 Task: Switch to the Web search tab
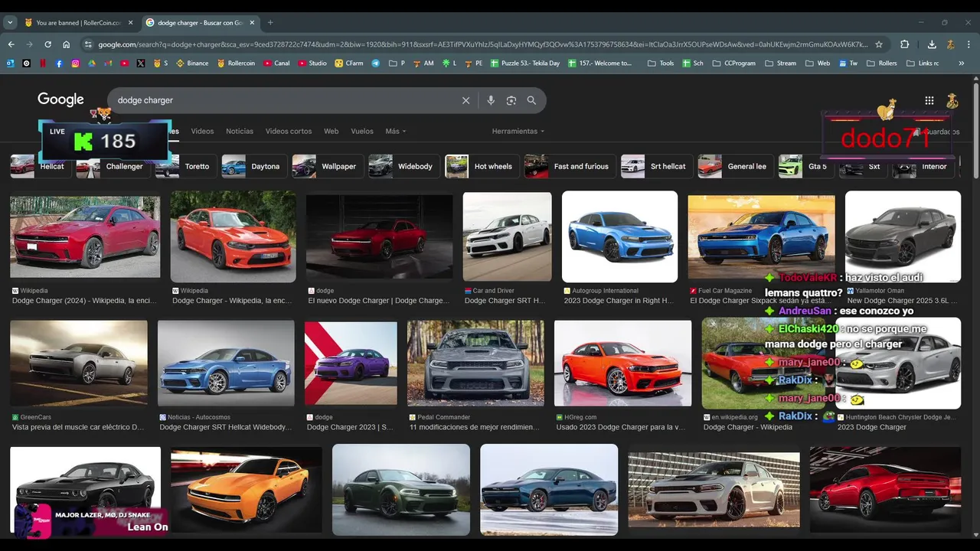(x=331, y=131)
